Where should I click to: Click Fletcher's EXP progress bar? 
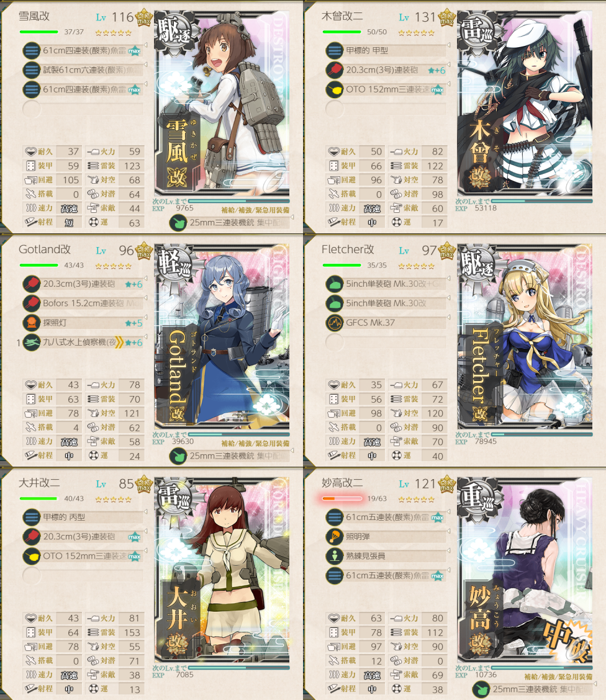[541, 434]
